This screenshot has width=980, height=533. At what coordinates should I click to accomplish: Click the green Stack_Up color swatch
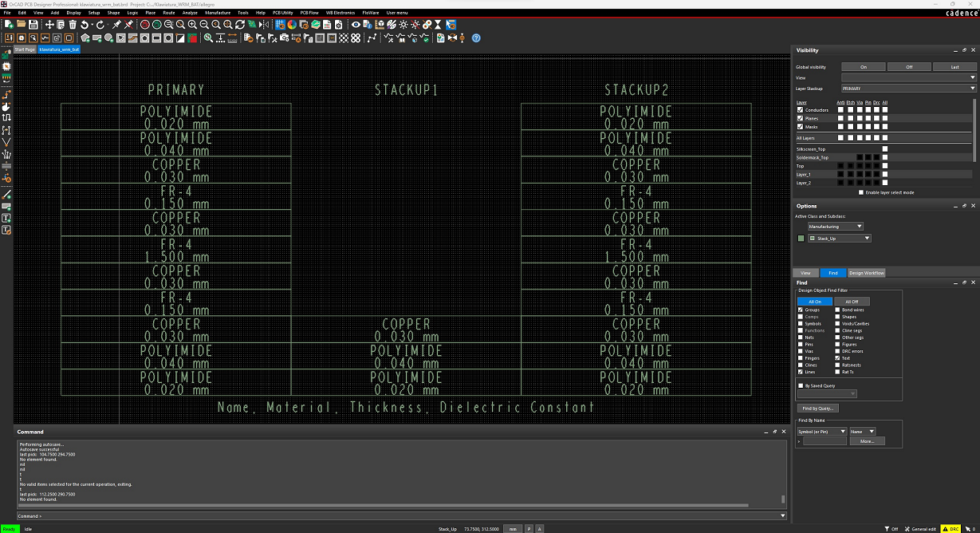[801, 239]
